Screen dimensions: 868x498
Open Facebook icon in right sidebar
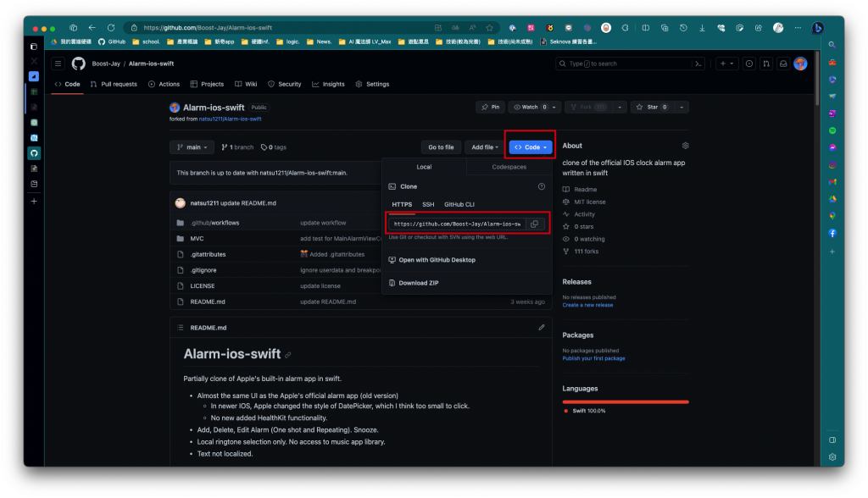[x=832, y=234]
